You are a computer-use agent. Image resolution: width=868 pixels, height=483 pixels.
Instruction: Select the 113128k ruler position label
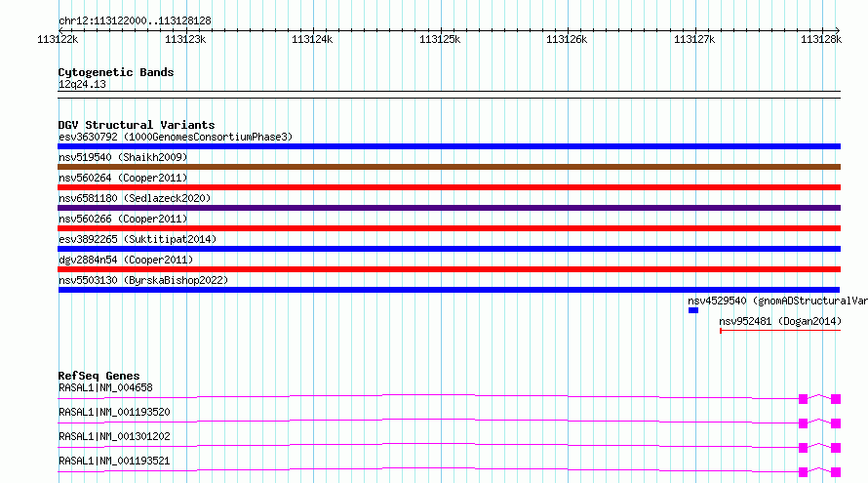(x=821, y=39)
